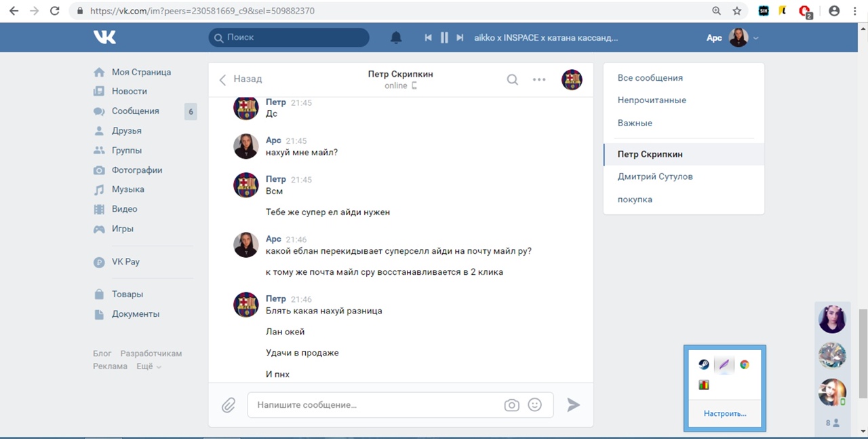Open the Дмитрий Сутулов conversation
This screenshot has height=439, width=868.
[x=655, y=176]
